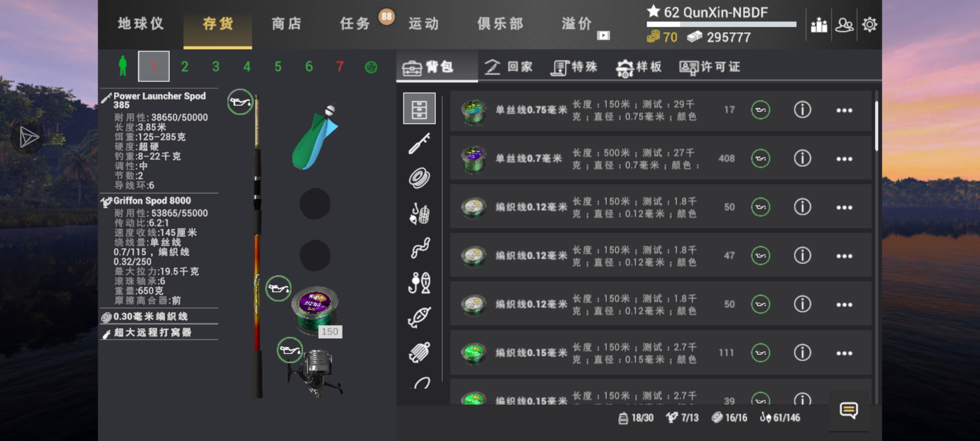
Task: Show info for 单丝线0.7毫米
Action: click(x=802, y=158)
